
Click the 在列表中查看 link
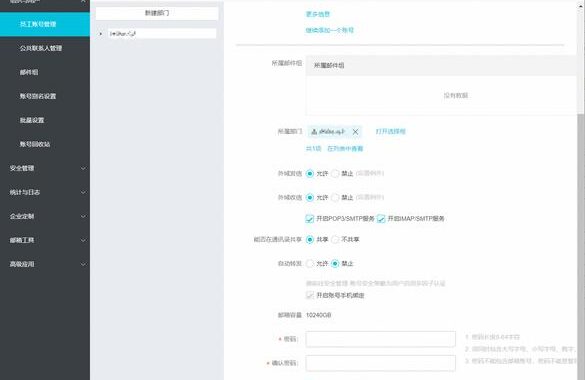pyautogui.click(x=345, y=148)
